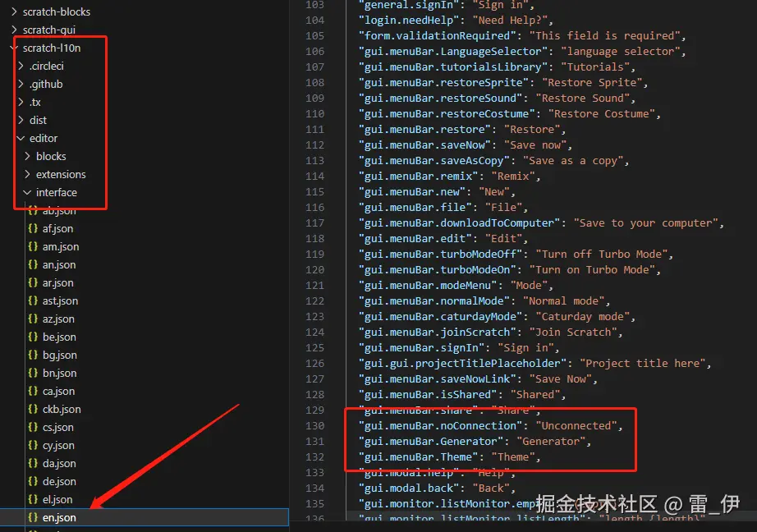This screenshot has height=532, width=757.
Task: Collapse the interface folder chevron
Action: pos(28,192)
